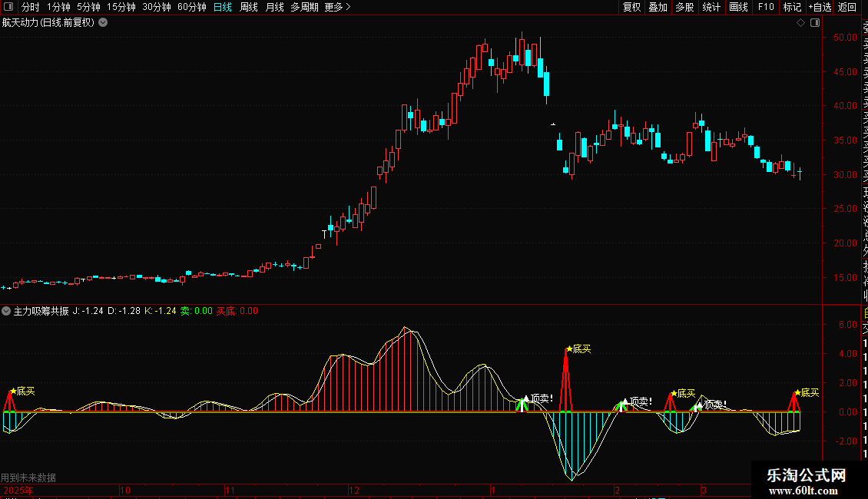
Task: Expand the 主力吸筹共振 indicator dropdown
Action: (x=6, y=311)
